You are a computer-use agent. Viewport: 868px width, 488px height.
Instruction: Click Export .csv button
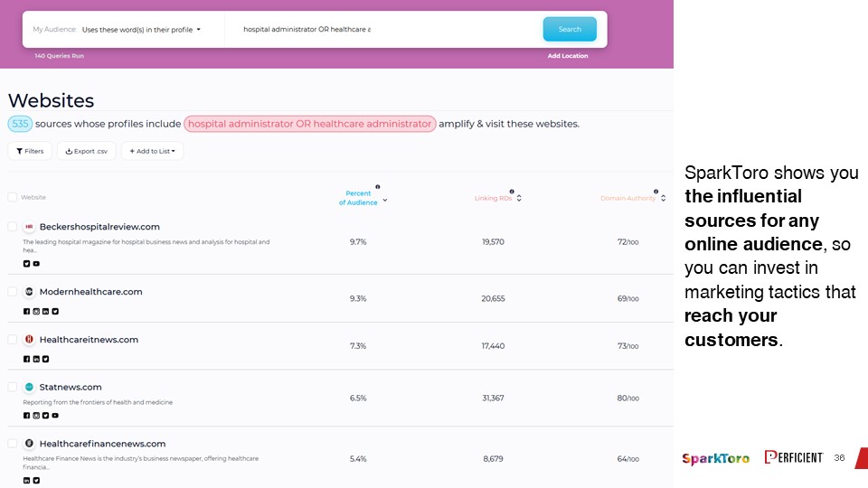[87, 151]
